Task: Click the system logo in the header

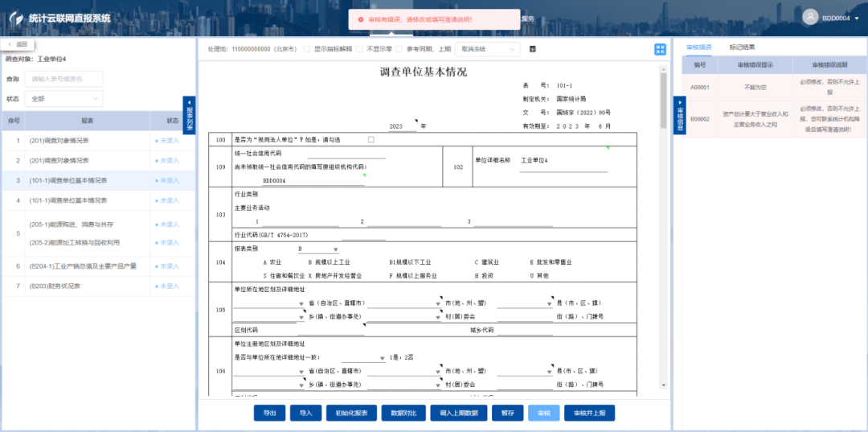Action: point(15,18)
